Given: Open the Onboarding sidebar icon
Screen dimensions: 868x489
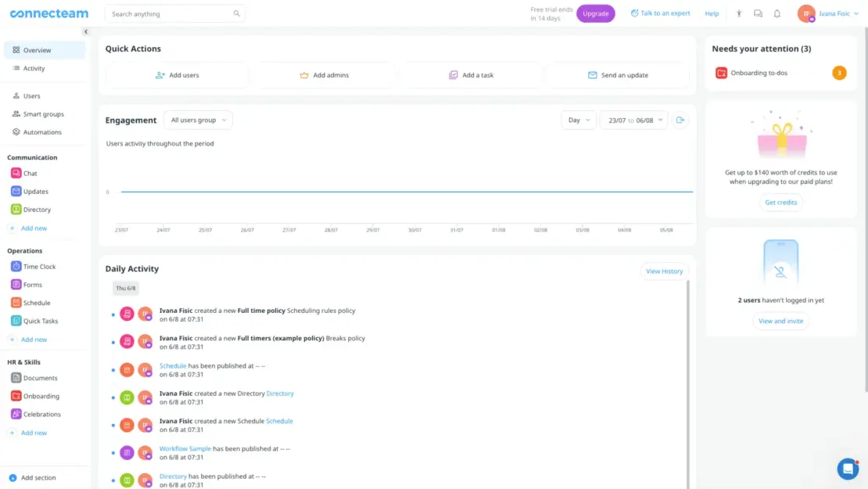Looking at the screenshot, I should coord(16,396).
